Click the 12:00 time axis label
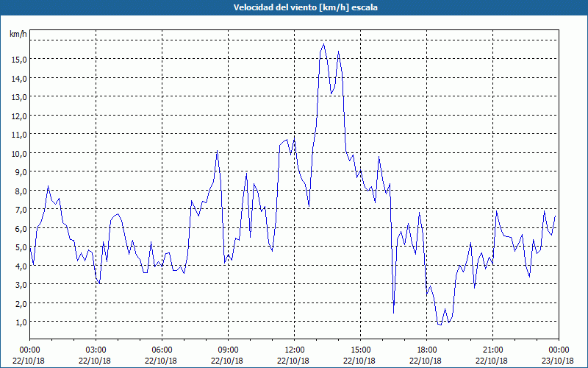This screenshot has height=368, width=588. point(295,350)
